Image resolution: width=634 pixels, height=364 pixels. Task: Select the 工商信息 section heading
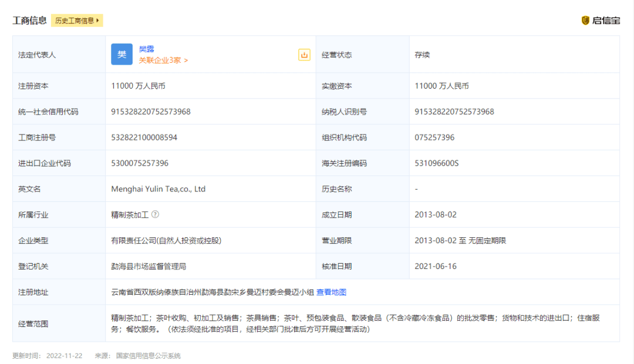(29, 21)
